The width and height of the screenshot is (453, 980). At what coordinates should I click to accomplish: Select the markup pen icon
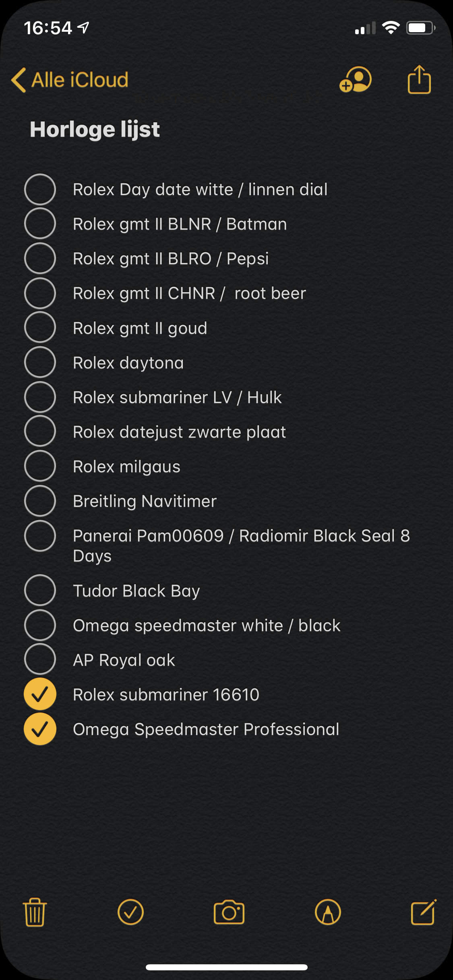coord(328,912)
